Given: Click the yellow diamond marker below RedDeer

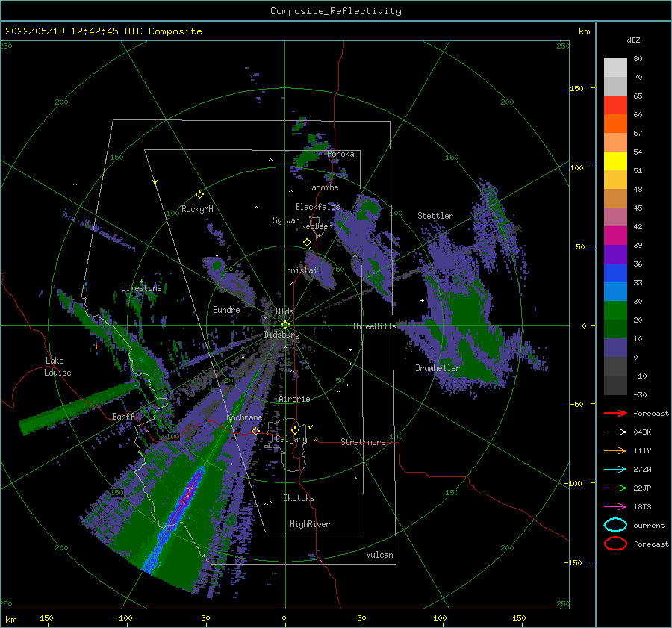Looking at the screenshot, I should pos(307,243).
